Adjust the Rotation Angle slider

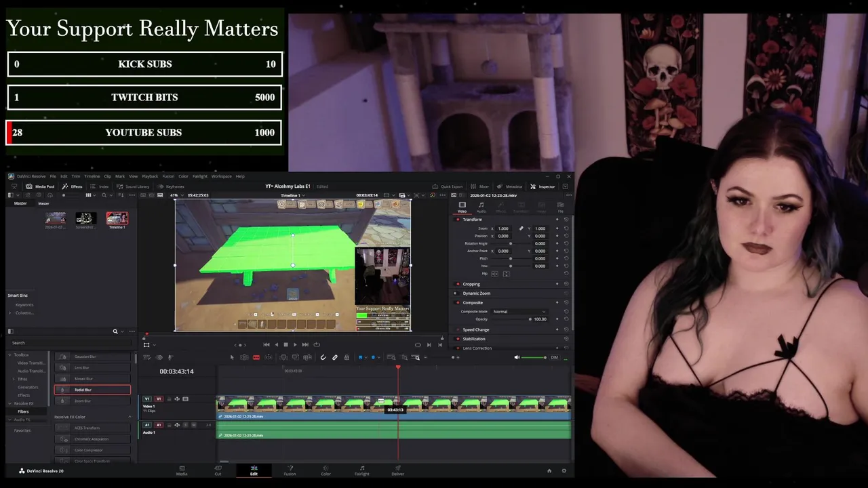point(511,243)
